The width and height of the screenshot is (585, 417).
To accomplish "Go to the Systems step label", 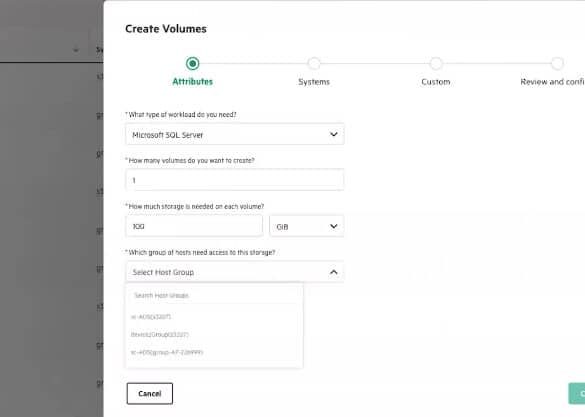I will pyautogui.click(x=314, y=82).
